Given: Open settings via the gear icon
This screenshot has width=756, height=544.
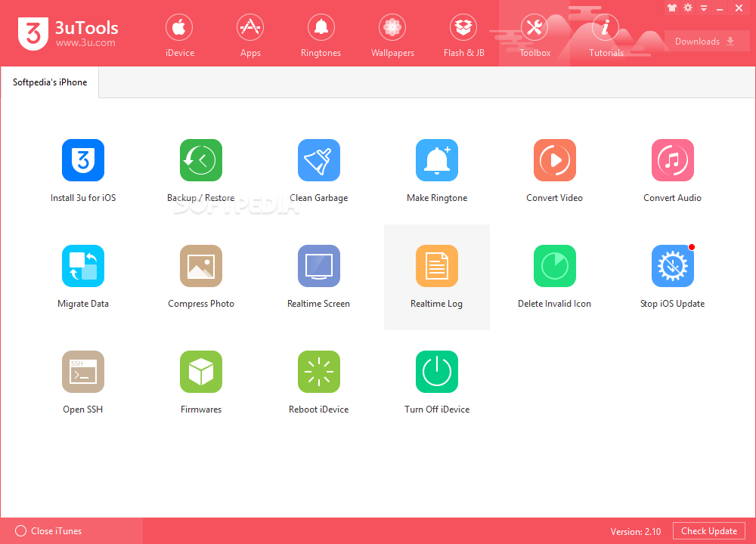Looking at the screenshot, I should coord(688,8).
